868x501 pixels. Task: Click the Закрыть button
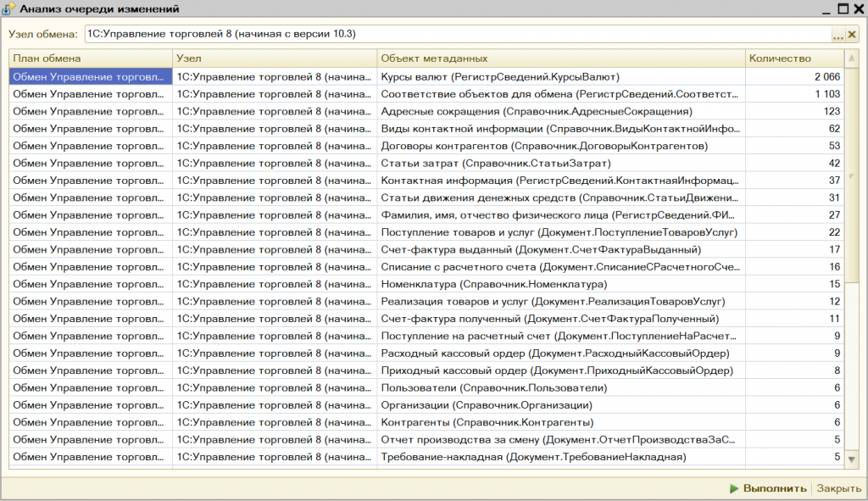point(838,488)
